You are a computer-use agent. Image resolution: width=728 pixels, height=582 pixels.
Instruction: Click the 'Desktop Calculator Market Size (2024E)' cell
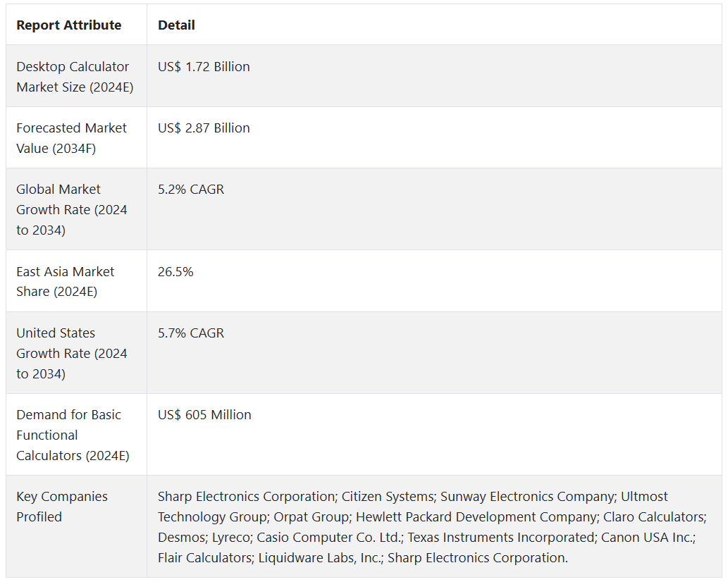pyautogui.click(x=73, y=77)
